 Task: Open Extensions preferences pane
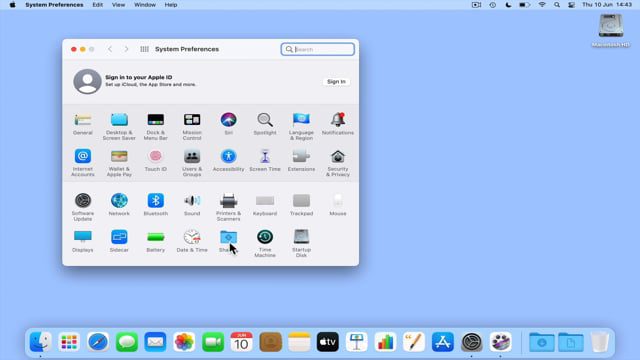pos(301,160)
